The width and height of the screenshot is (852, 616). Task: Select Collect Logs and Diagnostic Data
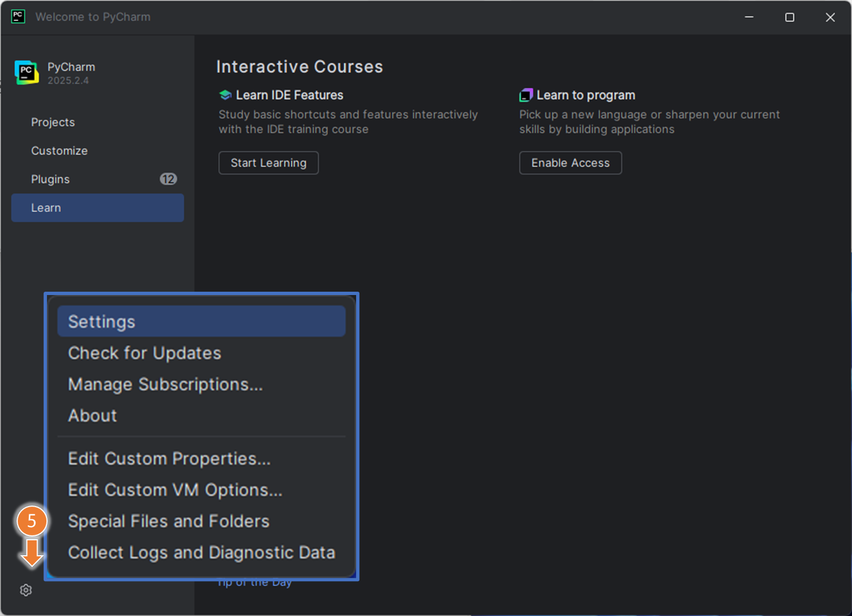(201, 552)
